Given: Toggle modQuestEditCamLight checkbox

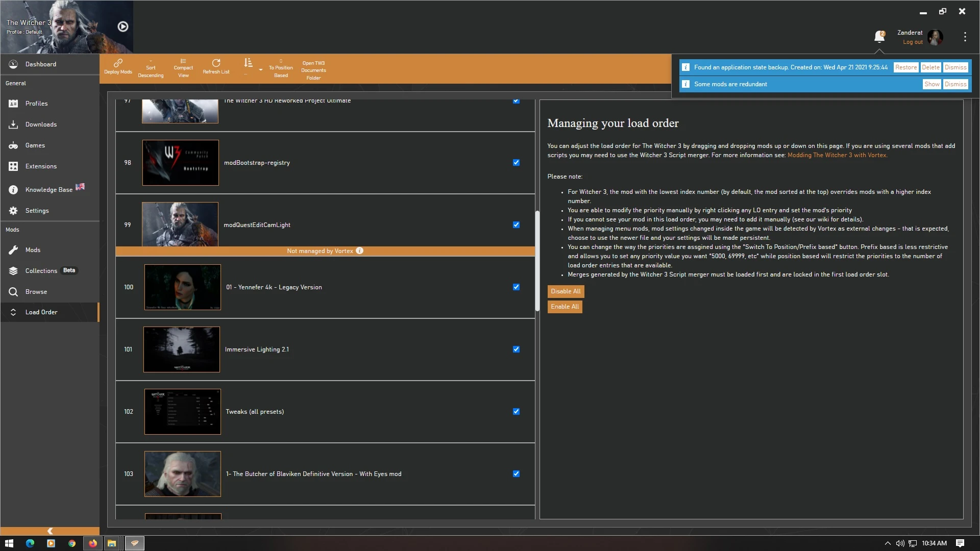Looking at the screenshot, I should pos(516,225).
